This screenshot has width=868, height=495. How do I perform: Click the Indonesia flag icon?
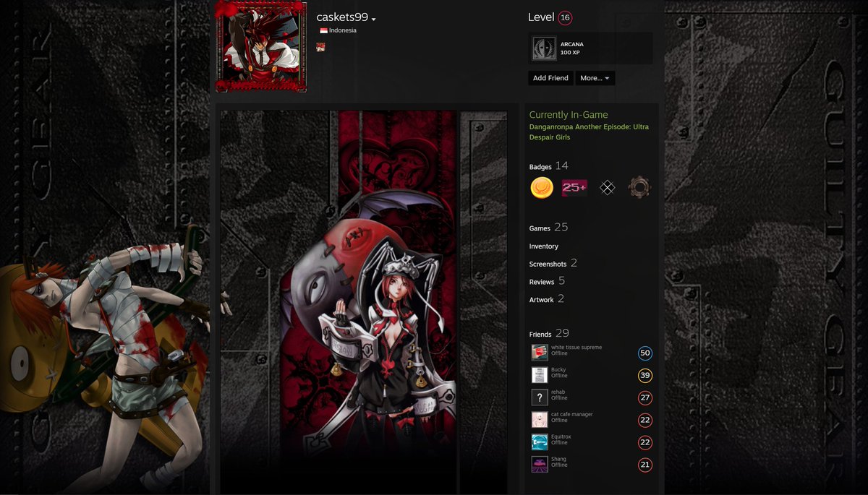tap(324, 31)
